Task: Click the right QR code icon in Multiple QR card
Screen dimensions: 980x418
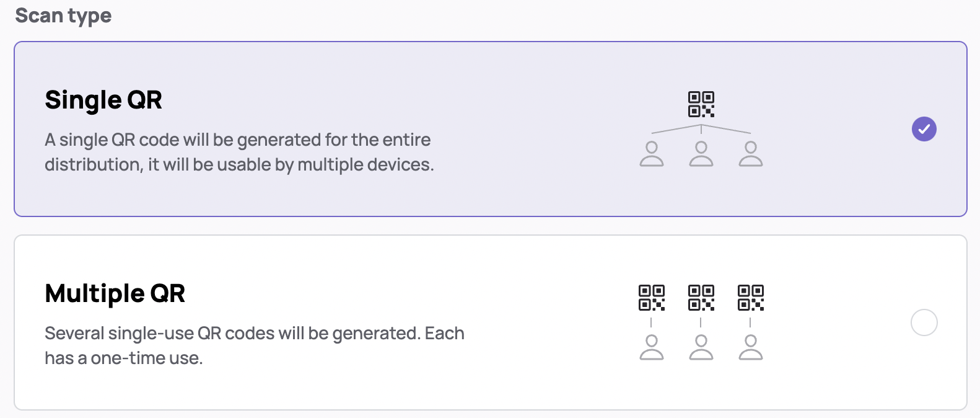Action: coord(751,298)
